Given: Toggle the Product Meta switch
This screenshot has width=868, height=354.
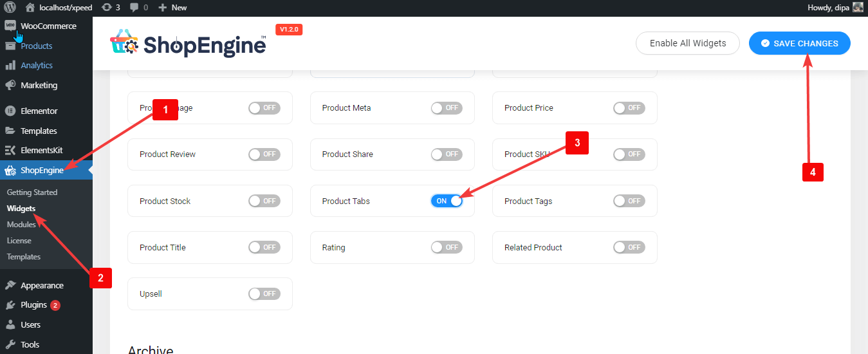Looking at the screenshot, I should (447, 108).
